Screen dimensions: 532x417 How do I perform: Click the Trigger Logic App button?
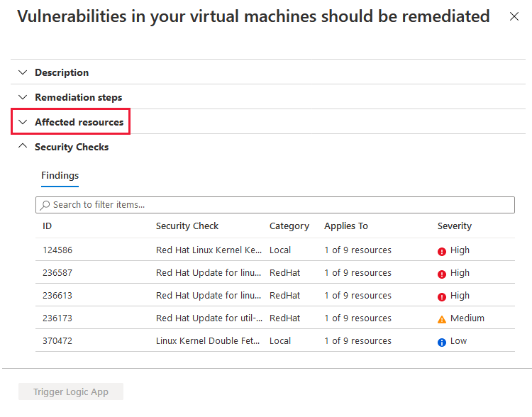[x=71, y=391]
